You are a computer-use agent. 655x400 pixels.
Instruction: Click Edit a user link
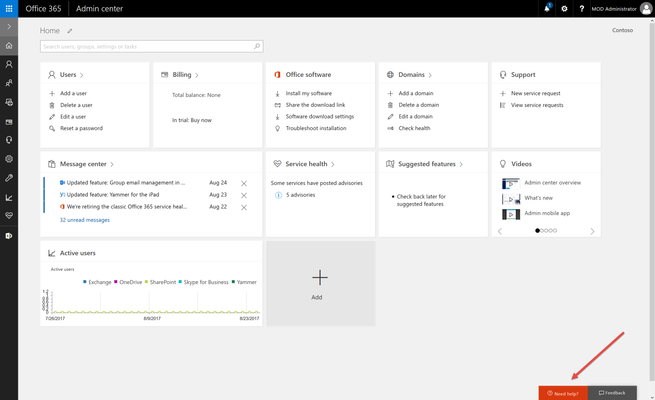(73, 116)
